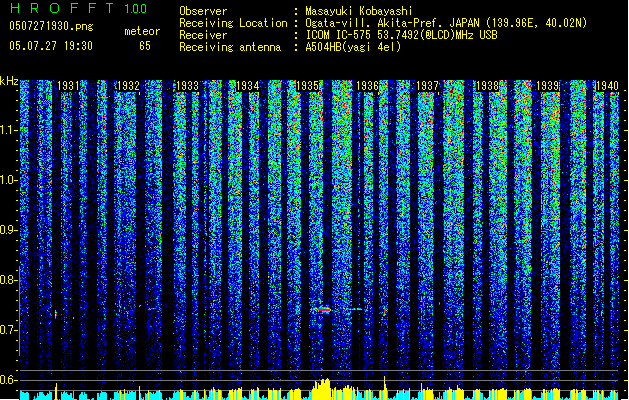Screen dimensions: 629x400
Task: Click the short red echo near 1931
Action: pos(56,314)
